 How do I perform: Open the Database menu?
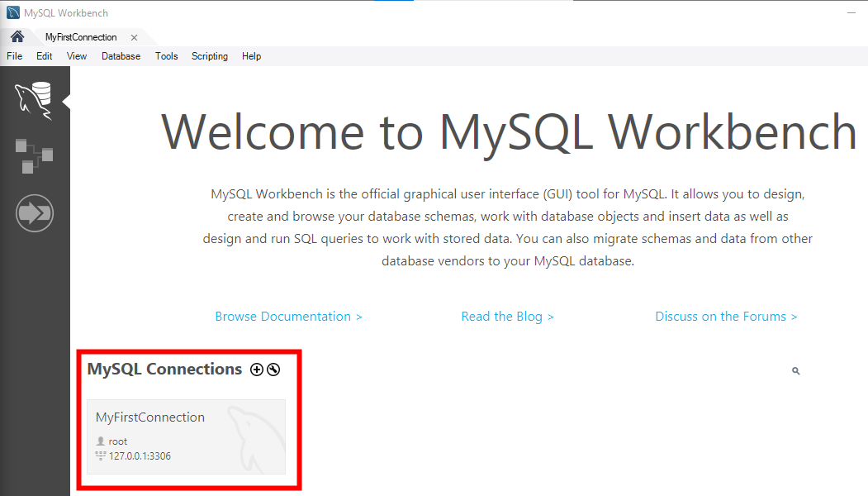pos(121,56)
